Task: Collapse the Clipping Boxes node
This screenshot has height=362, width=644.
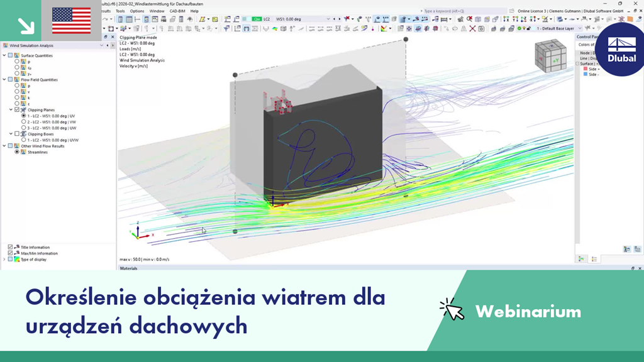Action: 11,134
